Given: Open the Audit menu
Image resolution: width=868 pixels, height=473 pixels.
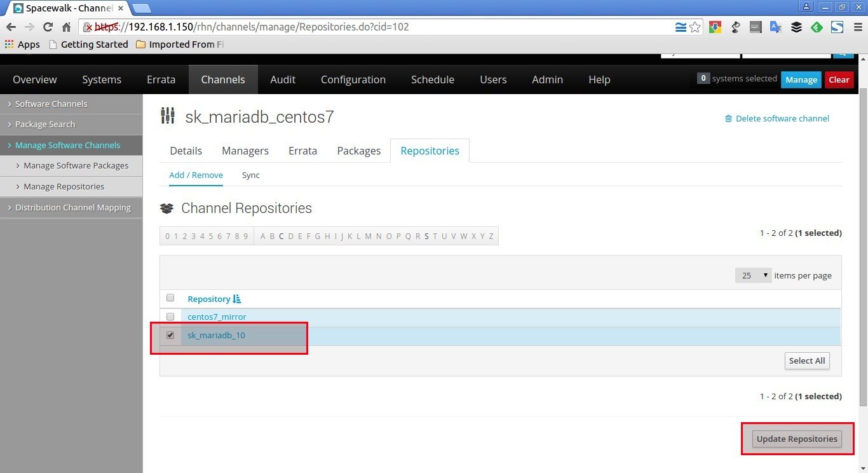Looking at the screenshot, I should click(283, 79).
